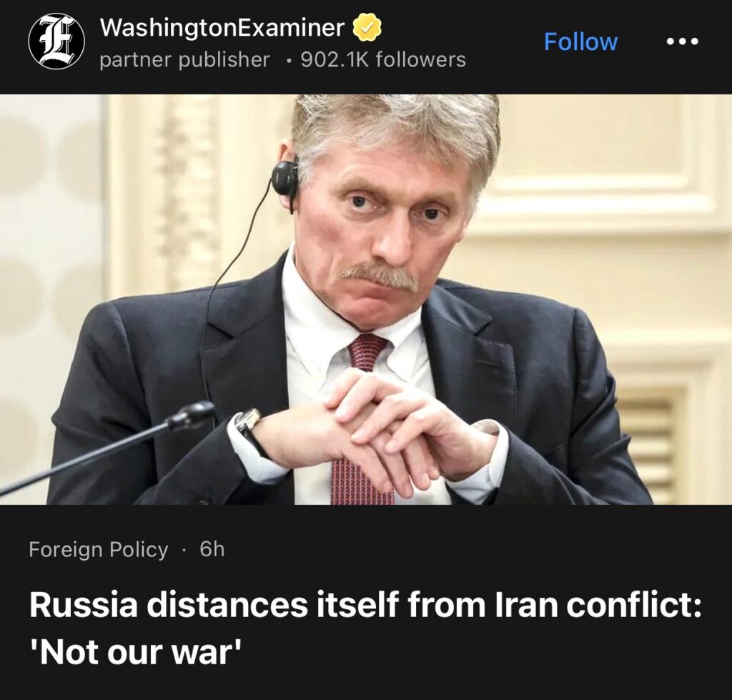This screenshot has height=700, width=732.
Task: Tap the microphone in the article photo
Action: (x=107, y=447)
